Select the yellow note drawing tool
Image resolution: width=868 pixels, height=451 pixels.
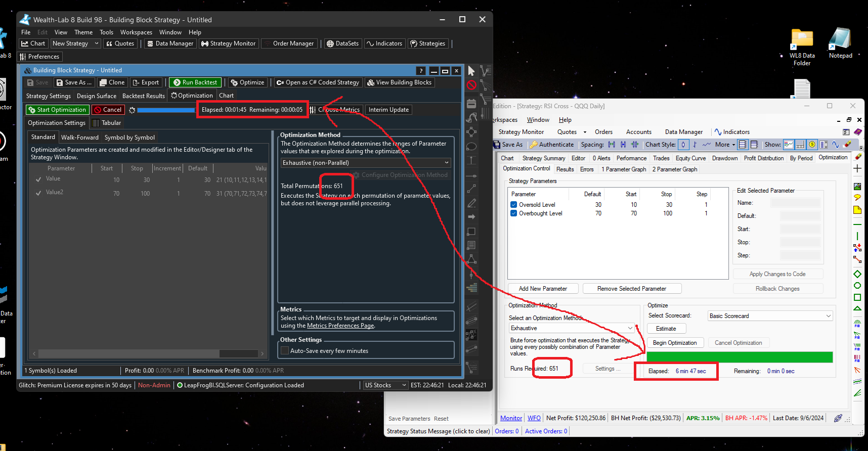[857, 210]
